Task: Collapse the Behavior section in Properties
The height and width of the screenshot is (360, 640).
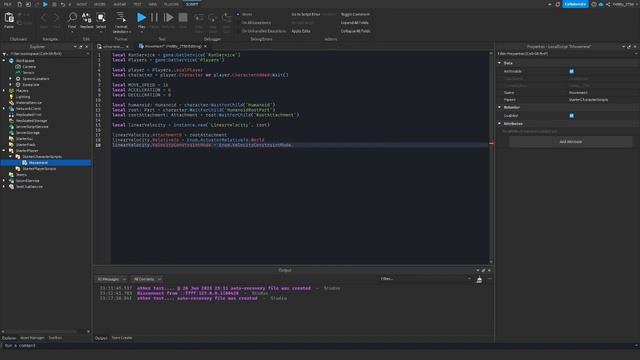Action: click(500, 107)
